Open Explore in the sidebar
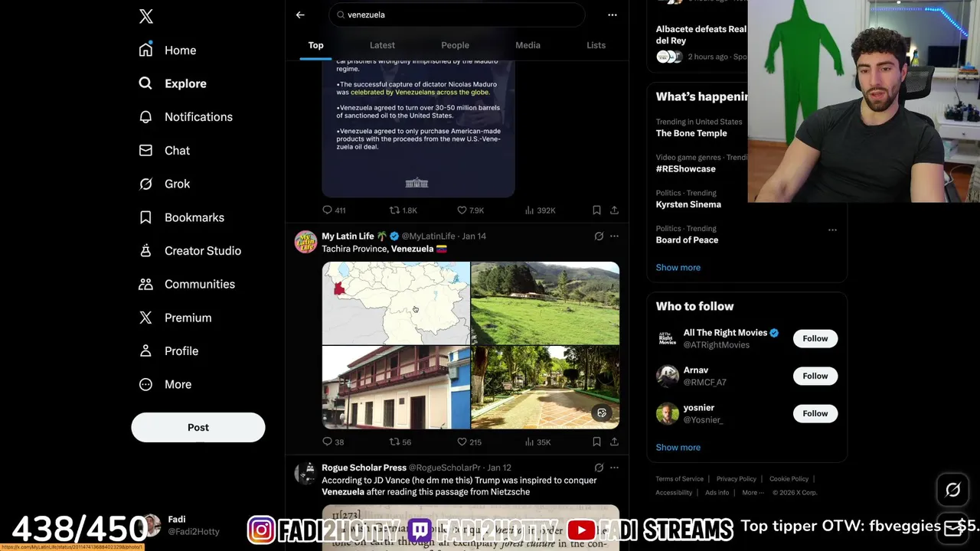Viewport: 980px width, 551px height. tap(172, 83)
